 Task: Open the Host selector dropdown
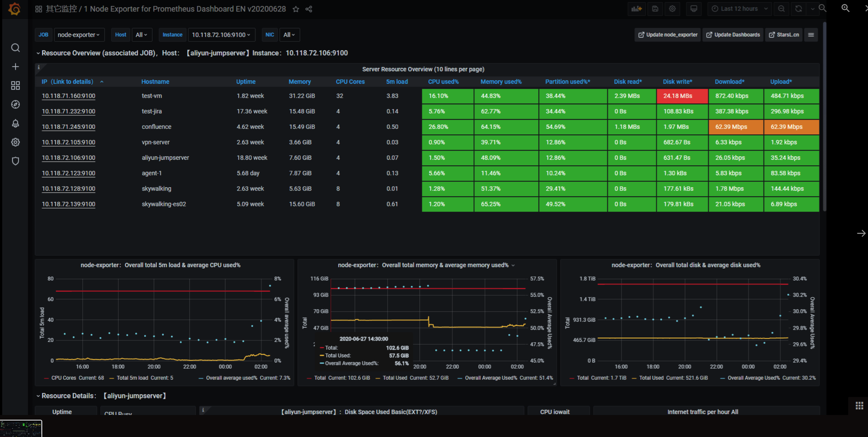point(142,35)
